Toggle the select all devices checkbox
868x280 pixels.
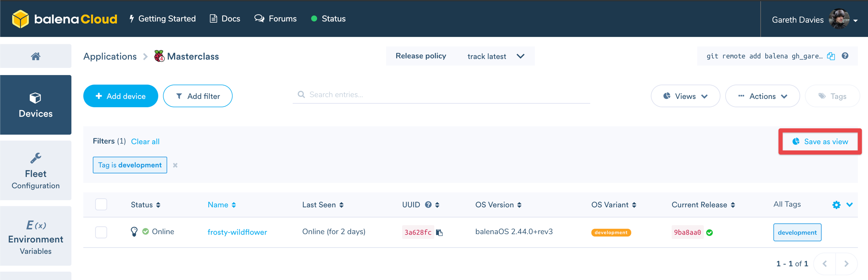(101, 205)
